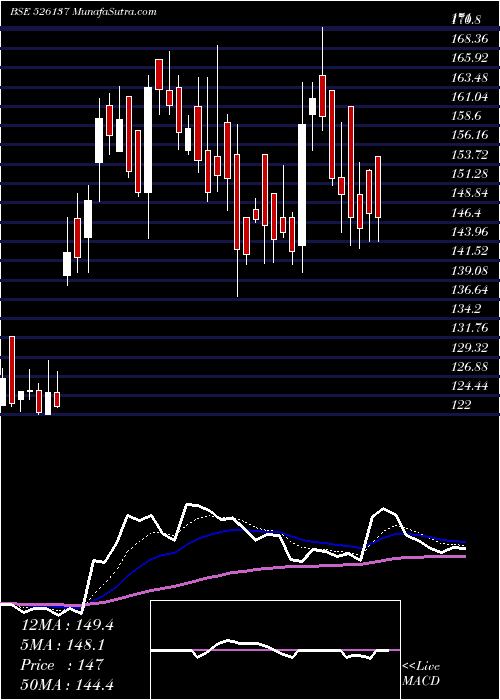Select the 134.2 price axis label

[x=466, y=309]
